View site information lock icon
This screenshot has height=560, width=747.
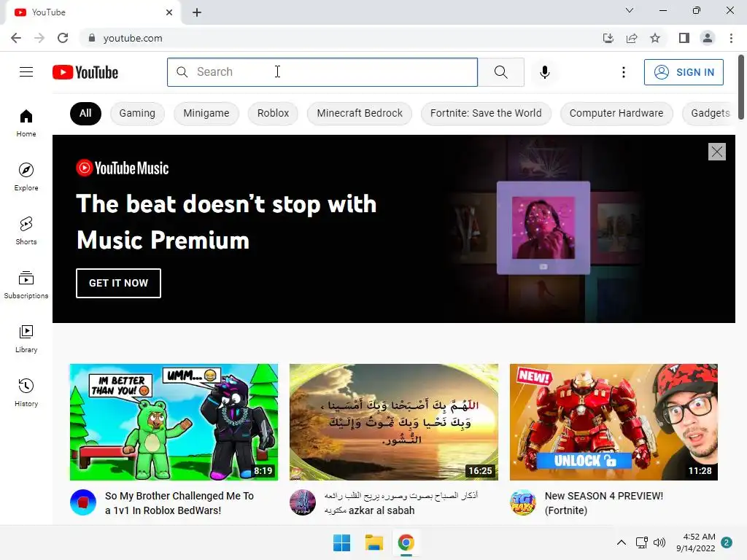92,38
